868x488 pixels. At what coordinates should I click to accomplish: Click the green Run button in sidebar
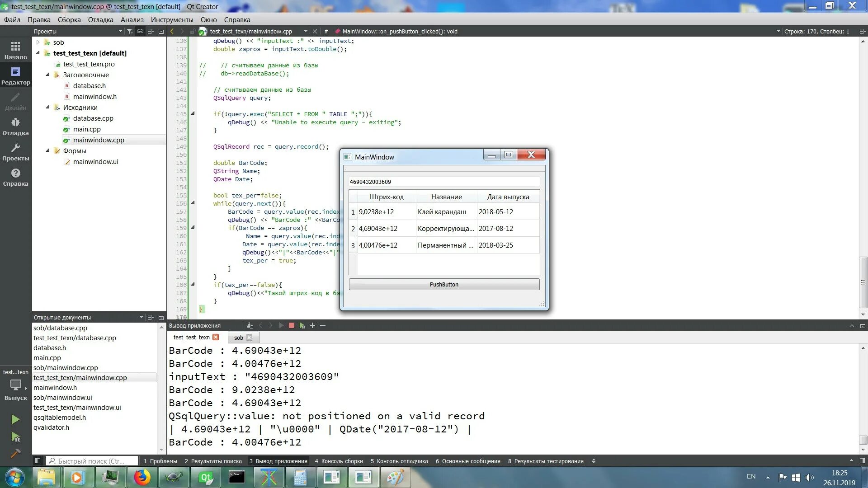15,419
